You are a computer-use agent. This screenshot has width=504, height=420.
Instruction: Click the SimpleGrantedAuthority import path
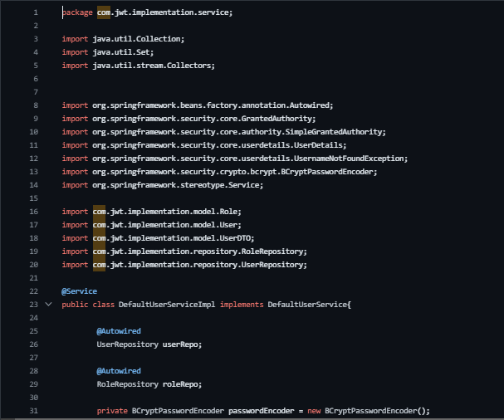239,132
